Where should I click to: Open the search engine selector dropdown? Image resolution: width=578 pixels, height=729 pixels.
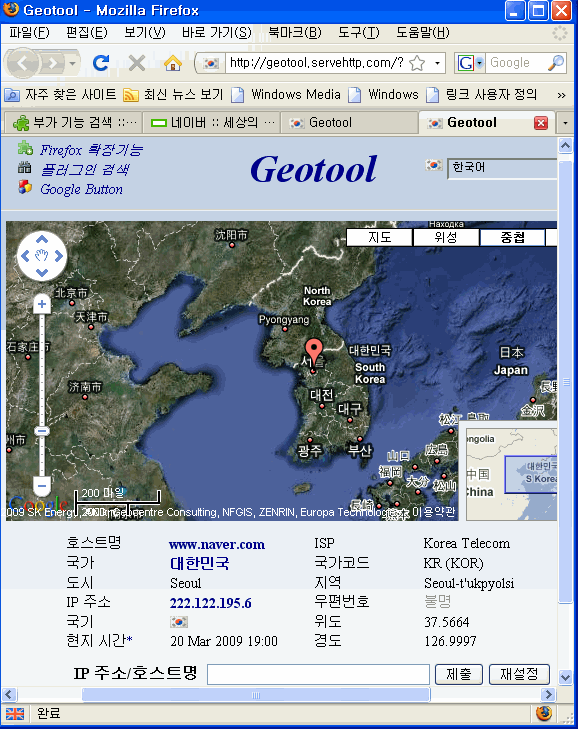479,63
